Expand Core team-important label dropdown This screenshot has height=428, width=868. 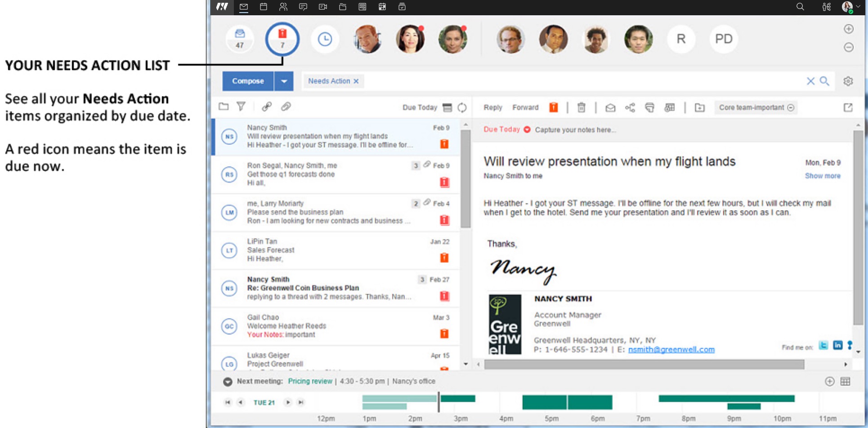(791, 107)
